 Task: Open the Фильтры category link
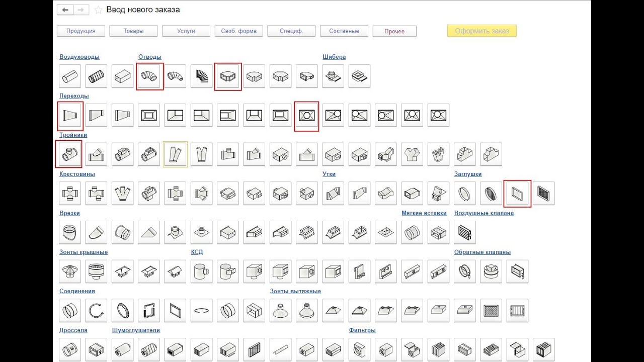point(362,330)
